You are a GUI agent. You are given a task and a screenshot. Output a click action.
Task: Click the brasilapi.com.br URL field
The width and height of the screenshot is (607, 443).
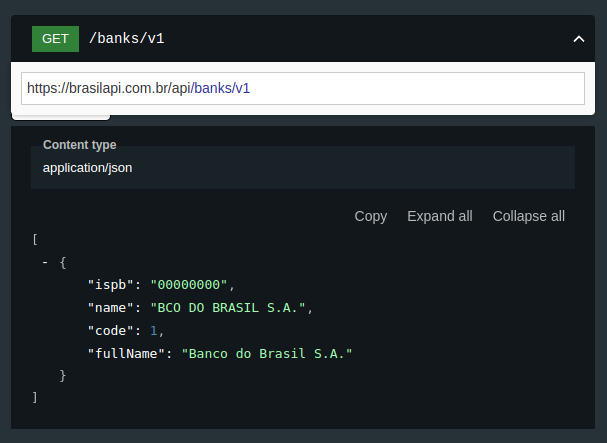(303, 88)
